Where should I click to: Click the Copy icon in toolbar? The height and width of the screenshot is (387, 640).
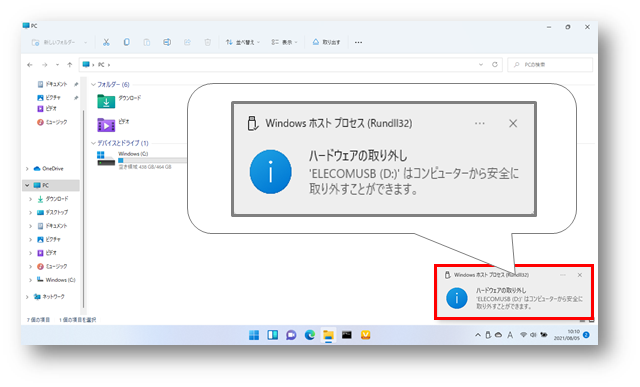pos(127,42)
